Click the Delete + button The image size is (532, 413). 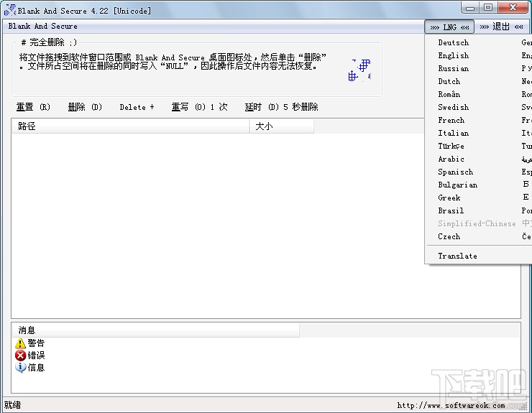(x=137, y=107)
